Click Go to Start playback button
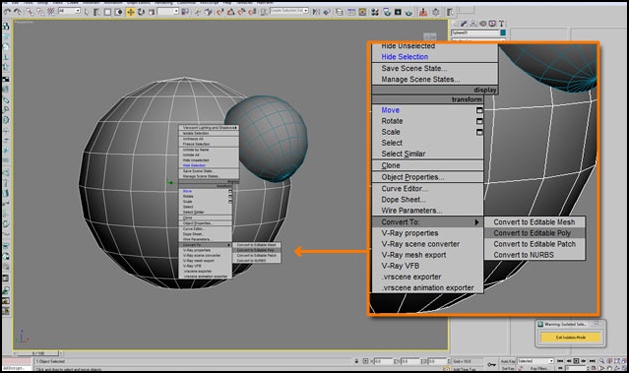 tap(560, 361)
